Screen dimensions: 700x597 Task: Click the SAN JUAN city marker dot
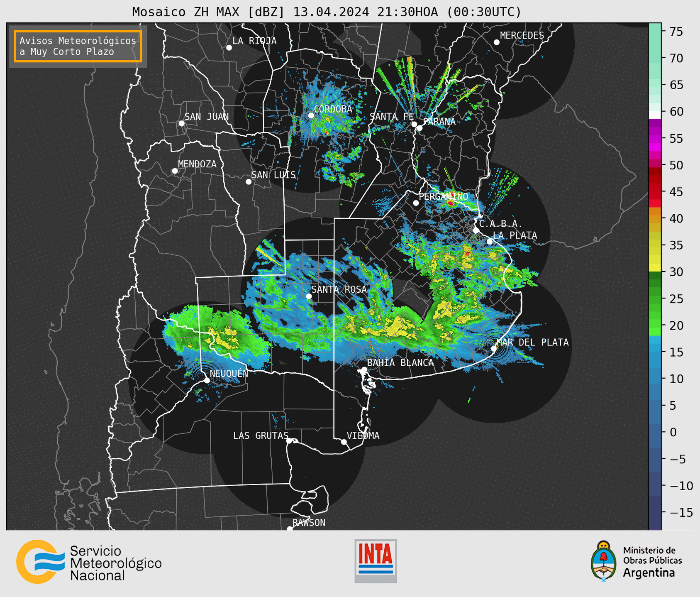(x=181, y=124)
